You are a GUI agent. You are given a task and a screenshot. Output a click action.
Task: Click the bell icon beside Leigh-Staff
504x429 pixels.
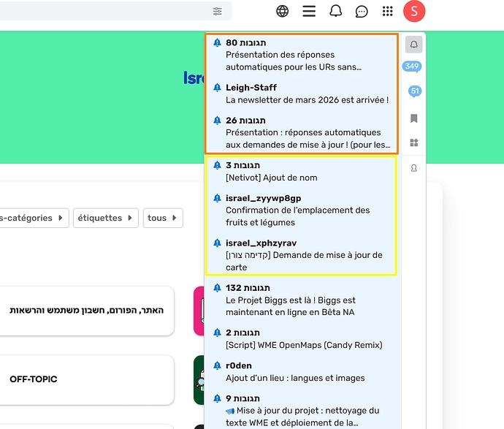pyautogui.click(x=217, y=88)
